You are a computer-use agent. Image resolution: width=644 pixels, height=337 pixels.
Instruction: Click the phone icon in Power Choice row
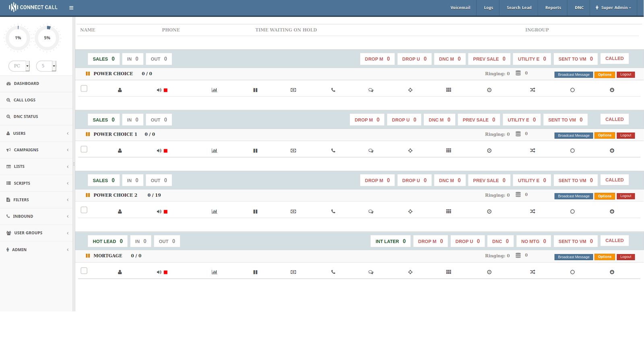(x=333, y=90)
